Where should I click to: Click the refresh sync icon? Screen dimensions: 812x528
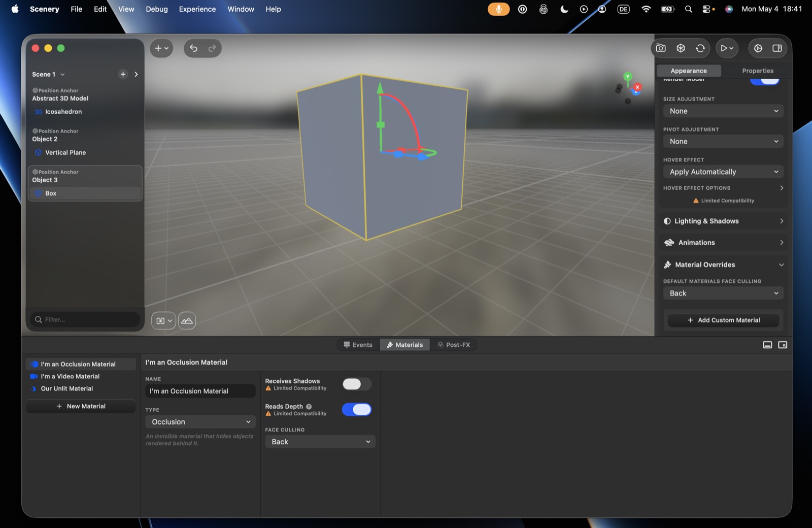[x=700, y=48]
